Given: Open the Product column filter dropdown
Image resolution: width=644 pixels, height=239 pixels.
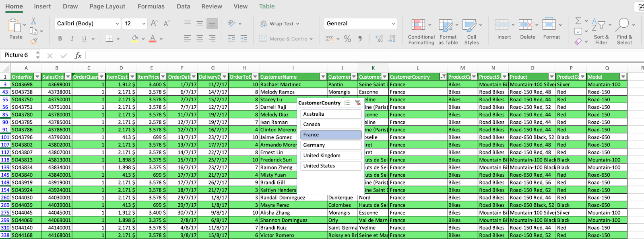Looking at the screenshot, I should point(552,77).
